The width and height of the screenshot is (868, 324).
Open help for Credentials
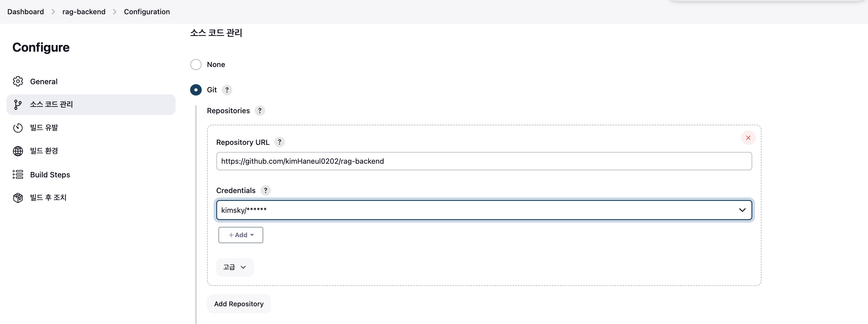(265, 190)
